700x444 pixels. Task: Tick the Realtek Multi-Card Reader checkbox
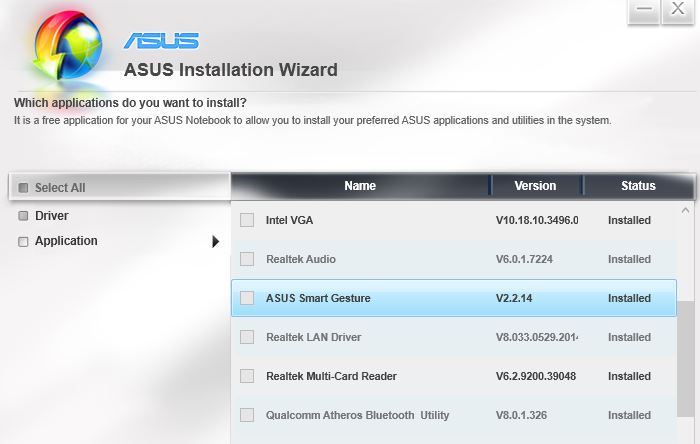click(x=247, y=376)
